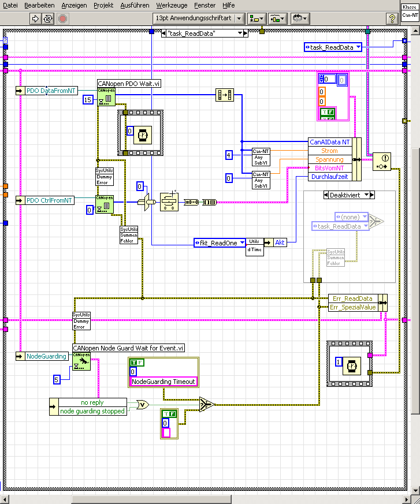
Task: Select the Err_SpezialValue bundle element
Action: pyautogui.click(x=353, y=307)
